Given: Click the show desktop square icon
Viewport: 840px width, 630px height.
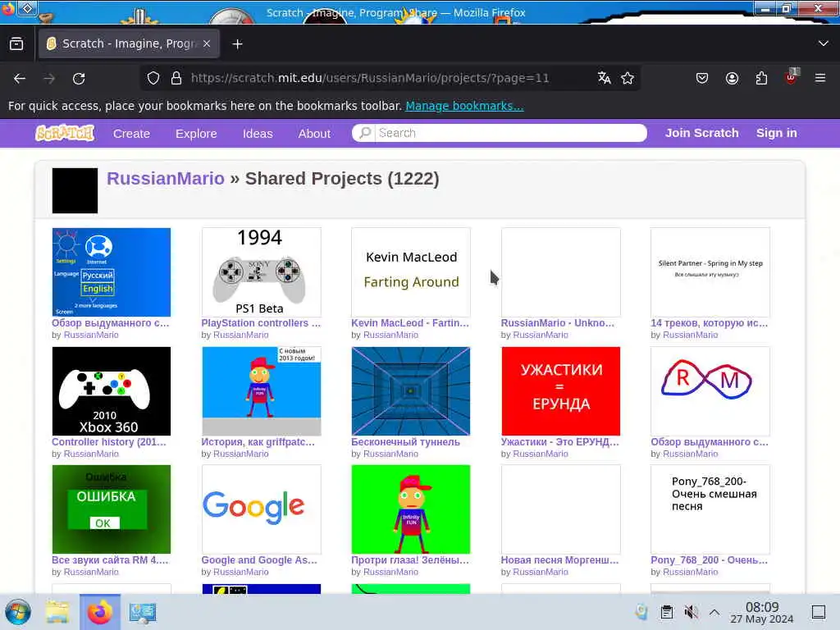Looking at the screenshot, I should tap(819, 612).
